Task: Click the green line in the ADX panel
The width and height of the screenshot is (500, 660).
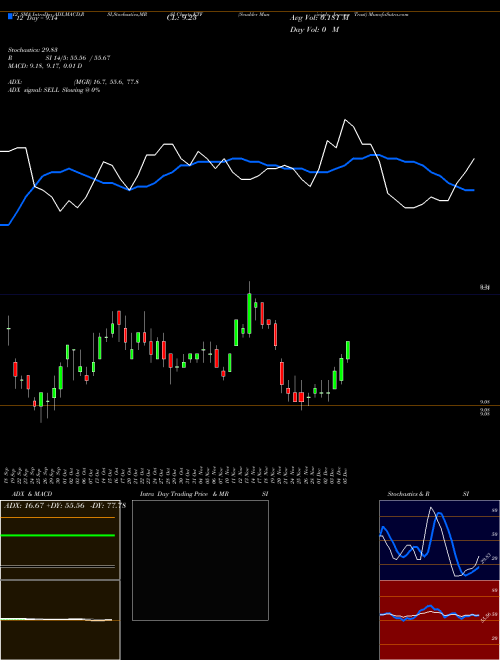Action: coord(58,535)
